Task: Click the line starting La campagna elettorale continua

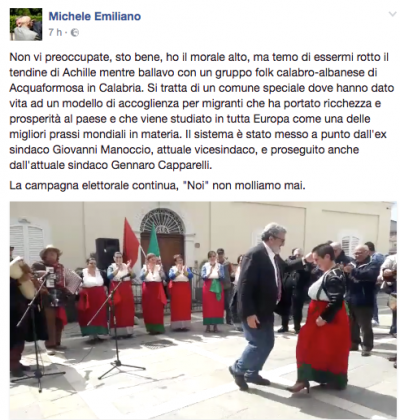Action: [157, 185]
